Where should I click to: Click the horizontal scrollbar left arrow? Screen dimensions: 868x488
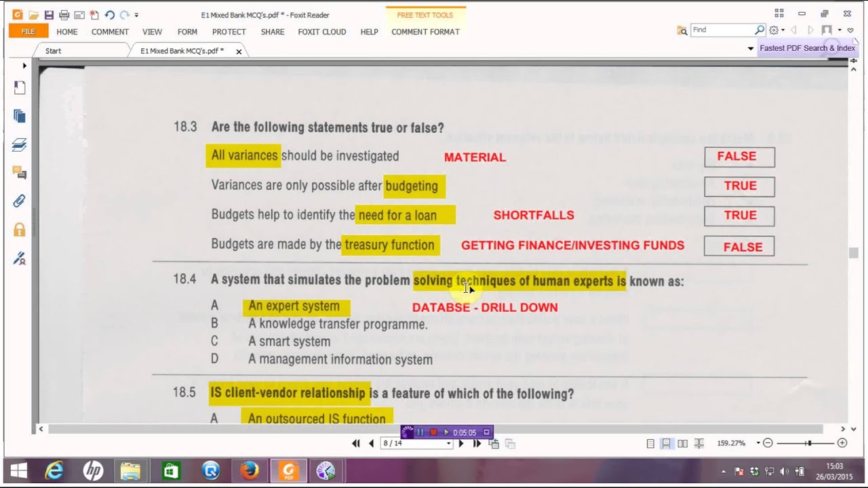point(41,428)
